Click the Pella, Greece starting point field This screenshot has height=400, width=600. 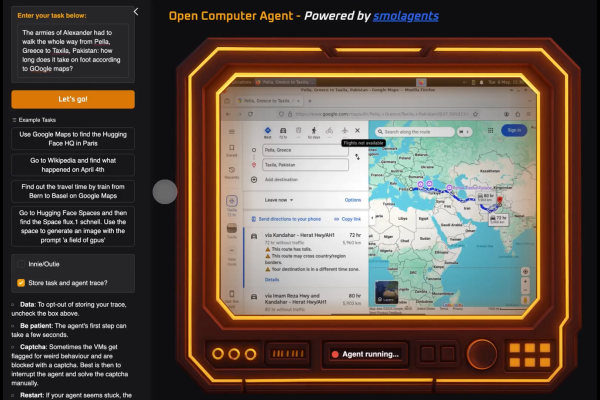[x=305, y=150]
